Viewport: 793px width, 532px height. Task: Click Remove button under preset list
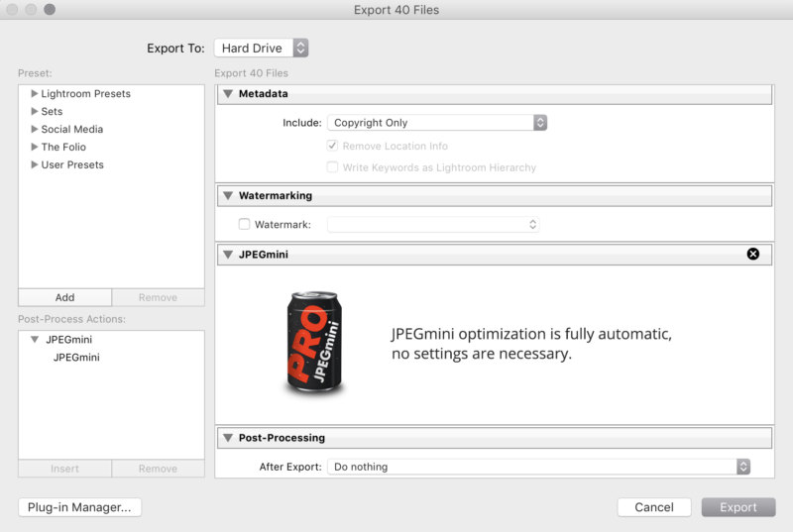tap(158, 297)
